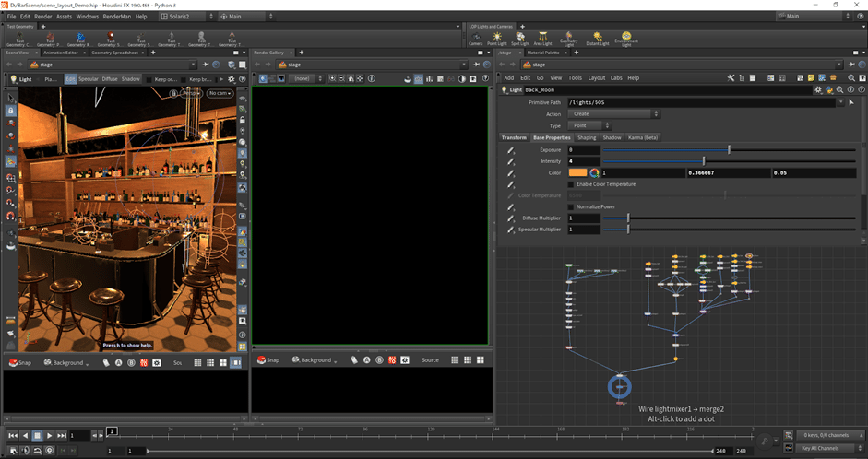The height and width of the screenshot is (459, 868).
Task: Click the Spot Light shelf tool
Action: 521,38
